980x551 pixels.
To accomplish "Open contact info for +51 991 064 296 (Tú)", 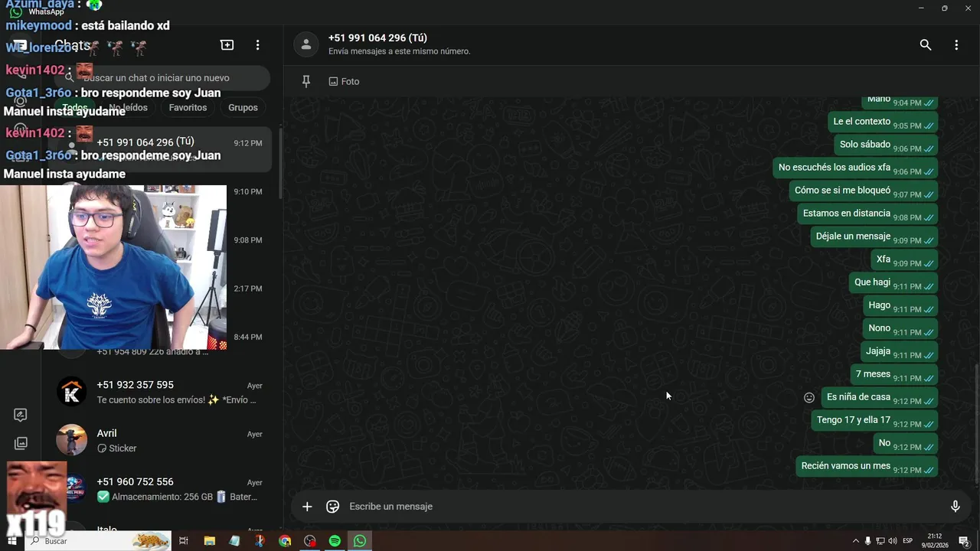I will 377,37.
